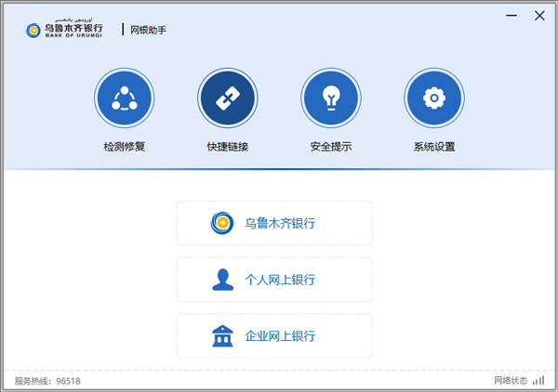Close the 网银助手 window
The height and width of the screenshot is (392, 558).
click(x=539, y=16)
